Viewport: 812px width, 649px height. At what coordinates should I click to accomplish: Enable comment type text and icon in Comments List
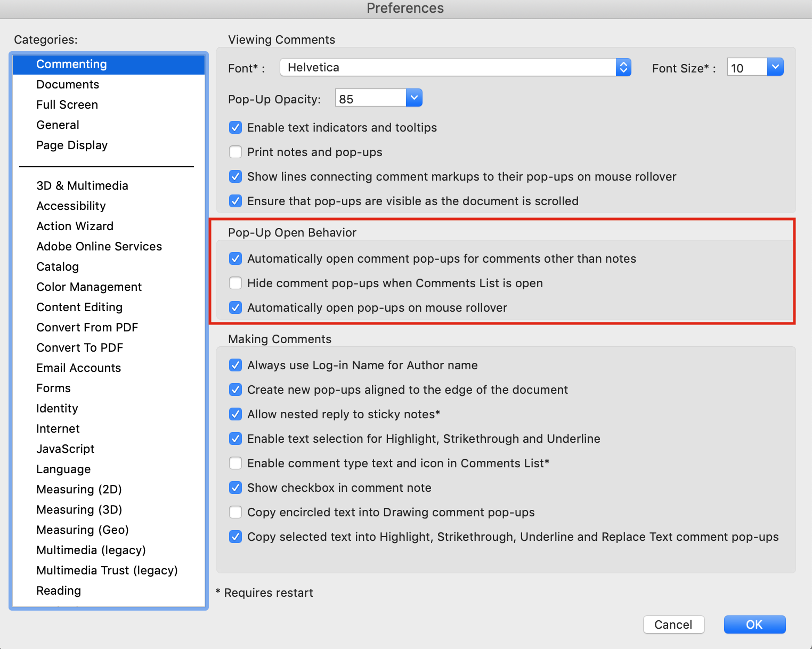pyautogui.click(x=236, y=463)
